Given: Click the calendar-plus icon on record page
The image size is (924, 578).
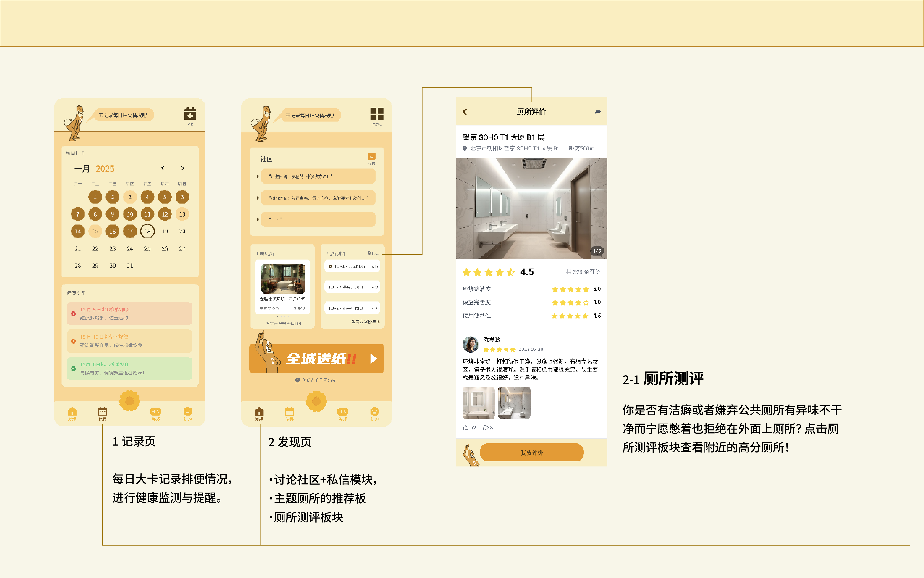Looking at the screenshot, I should point(190,114).
